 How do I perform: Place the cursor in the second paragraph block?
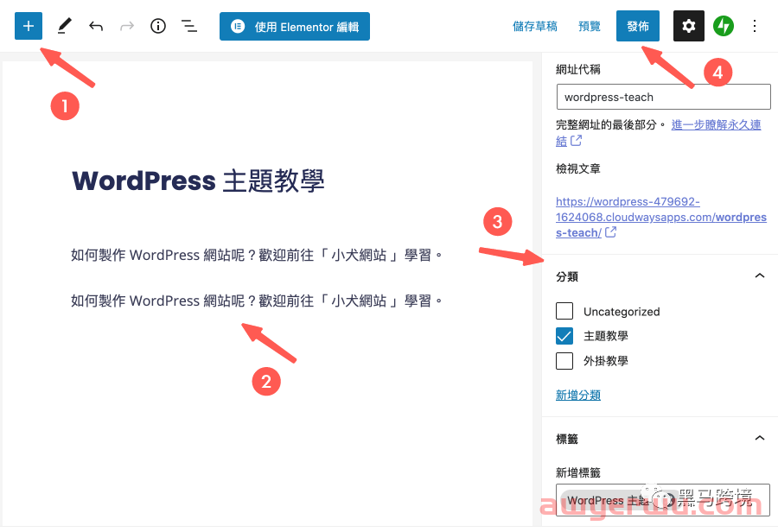(x=257, y=301)
